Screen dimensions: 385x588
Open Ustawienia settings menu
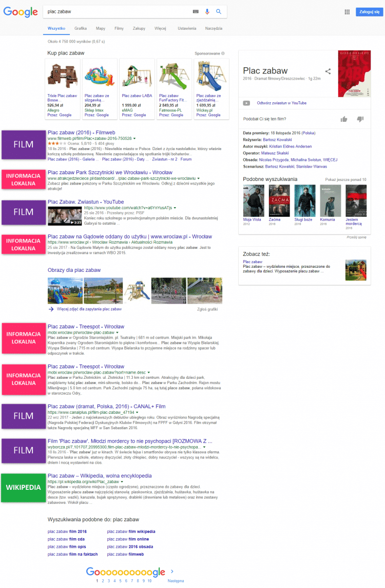click(x=187, y=28)
